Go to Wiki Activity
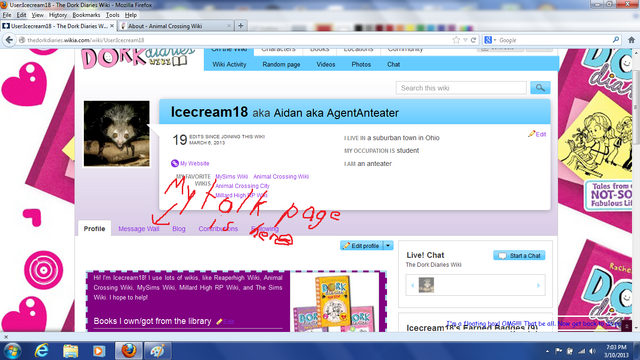 tap(229, 64)
